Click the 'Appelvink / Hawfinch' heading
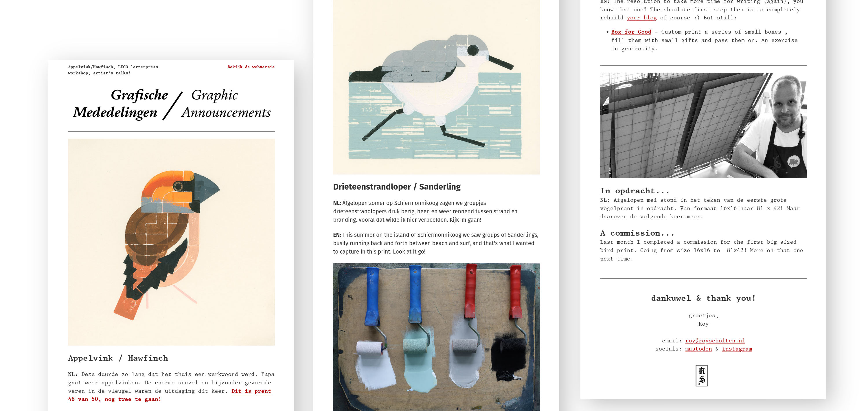The image size is (868, 411). (118, 358)
